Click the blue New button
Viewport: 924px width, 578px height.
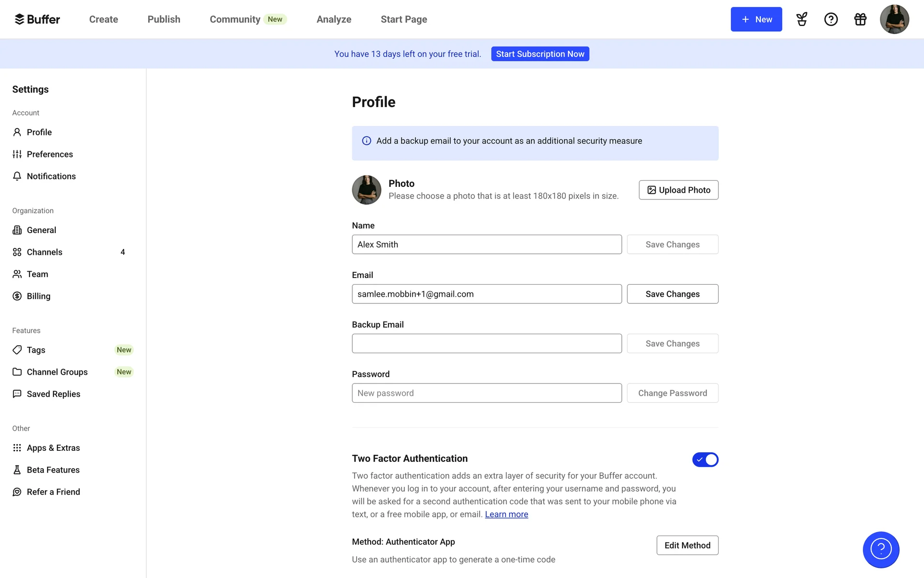point(756,19)
